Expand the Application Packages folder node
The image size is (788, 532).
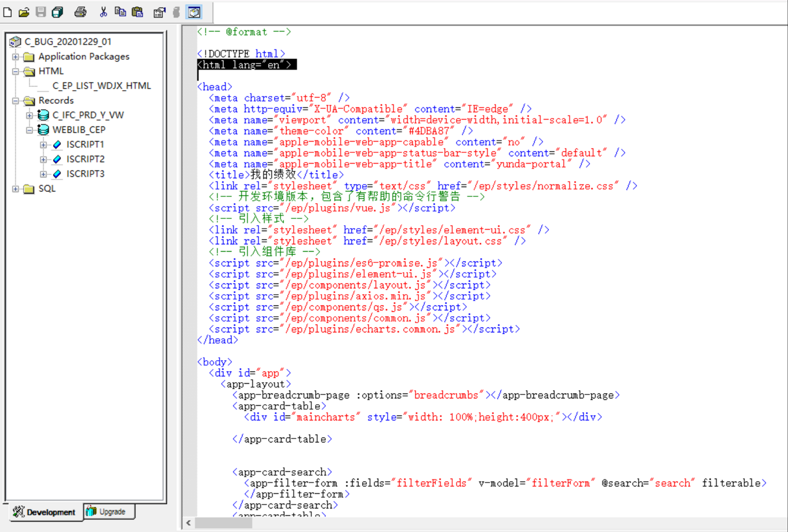15,57
